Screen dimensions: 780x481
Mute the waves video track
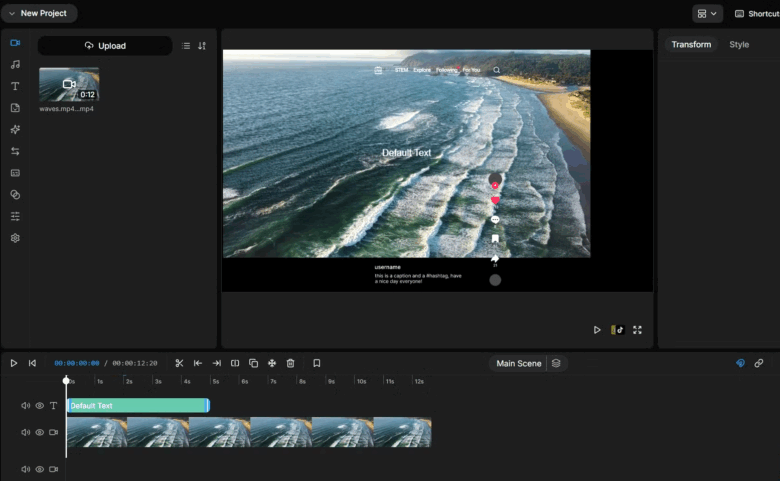click(26, 433)
